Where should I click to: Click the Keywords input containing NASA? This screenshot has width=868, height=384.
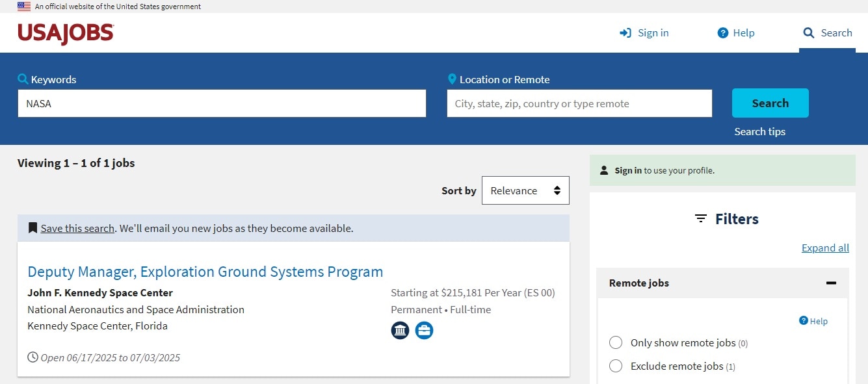pos(222,103)
